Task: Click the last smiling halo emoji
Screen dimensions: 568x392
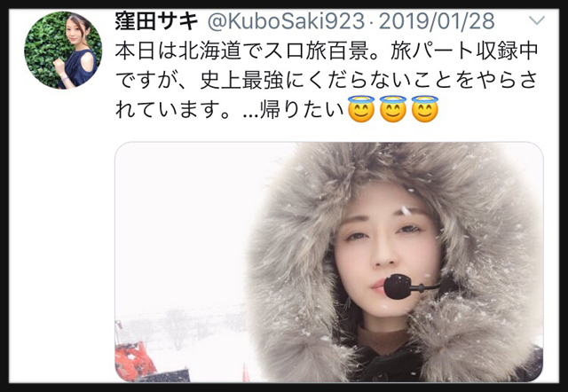Action: point(424,108)
